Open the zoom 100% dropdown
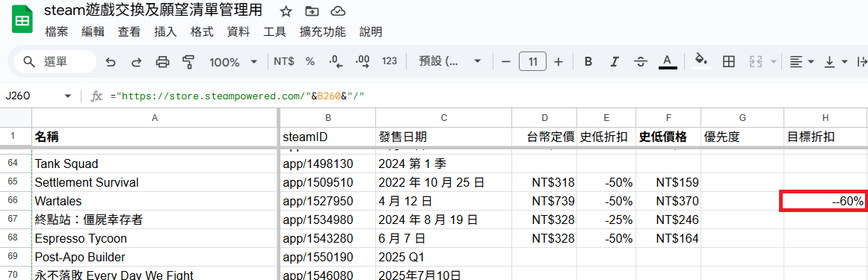 (x=233, y=62)
